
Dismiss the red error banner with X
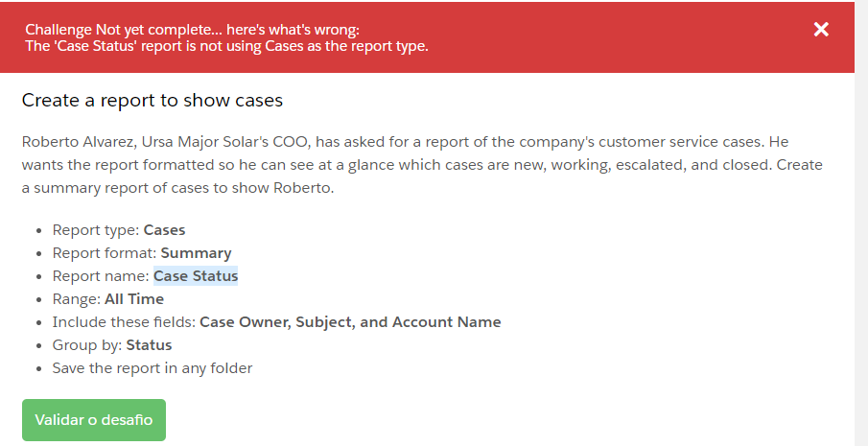pos(821,30)
